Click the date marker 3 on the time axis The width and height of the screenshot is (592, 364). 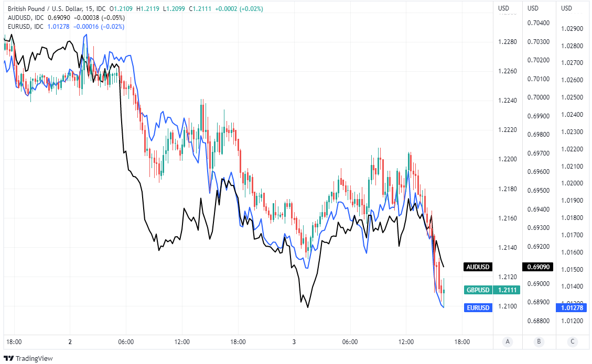point(294,342)
